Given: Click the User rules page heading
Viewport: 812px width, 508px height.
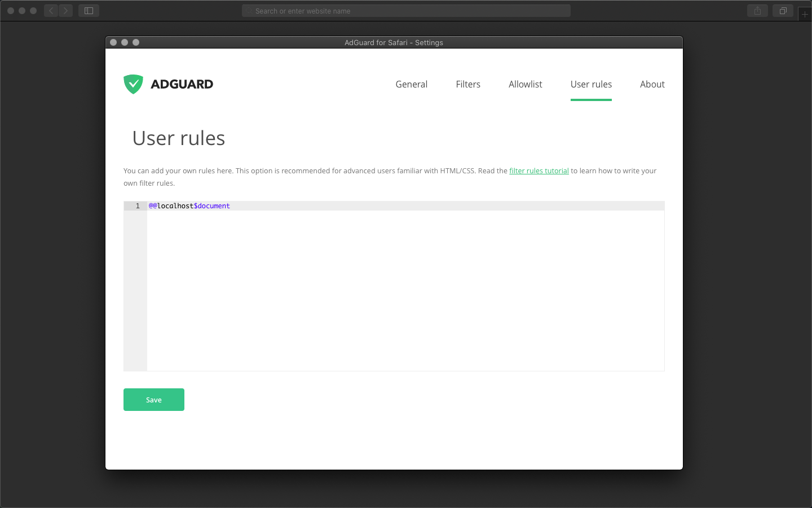Looking at the screenshot, I should coord(178,138).
